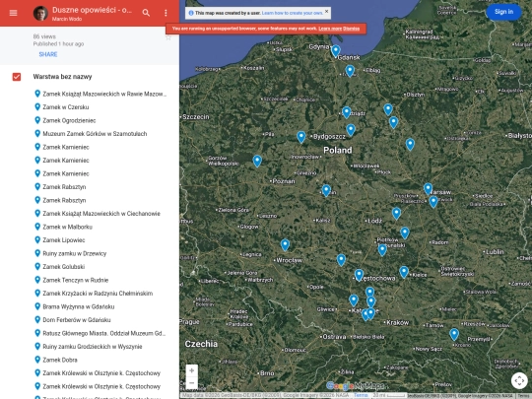Screen dimensions: 532x399
Task: Click the map pin near Piotrków Trybunalski
Action: [382, 250]
